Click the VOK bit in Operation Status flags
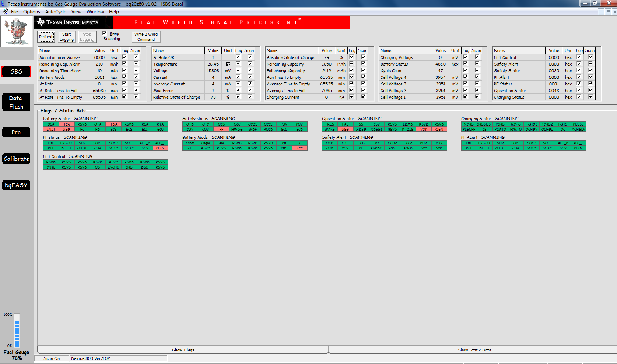Image resolution: width=617 pixels, height=364 pixels. (424, 130)
